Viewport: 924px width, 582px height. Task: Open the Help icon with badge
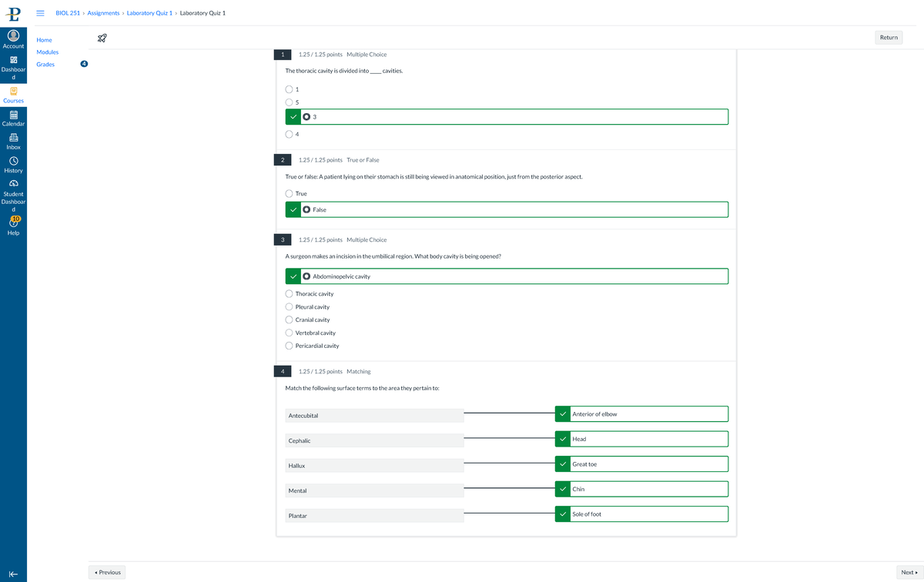pyautogui.click(x=13, y=222)
